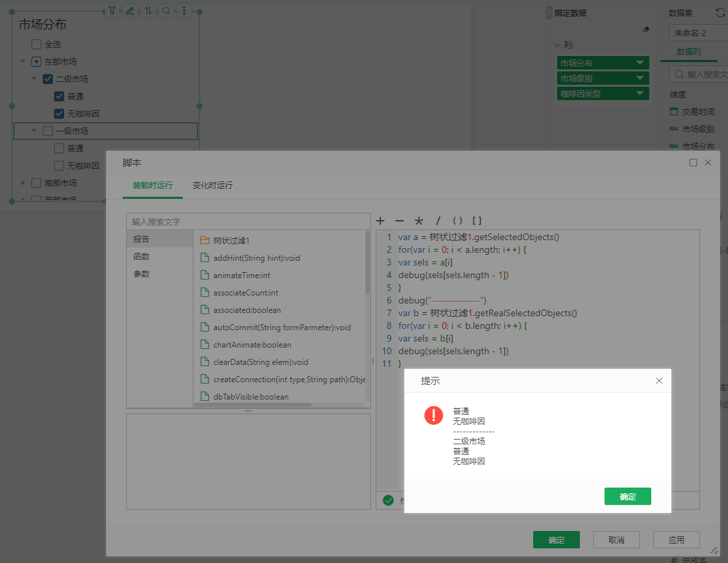The height and width of the screenshot is (563, 728).
Task: Click the 应用 button in the script dialog
Action: pos(676,539)
